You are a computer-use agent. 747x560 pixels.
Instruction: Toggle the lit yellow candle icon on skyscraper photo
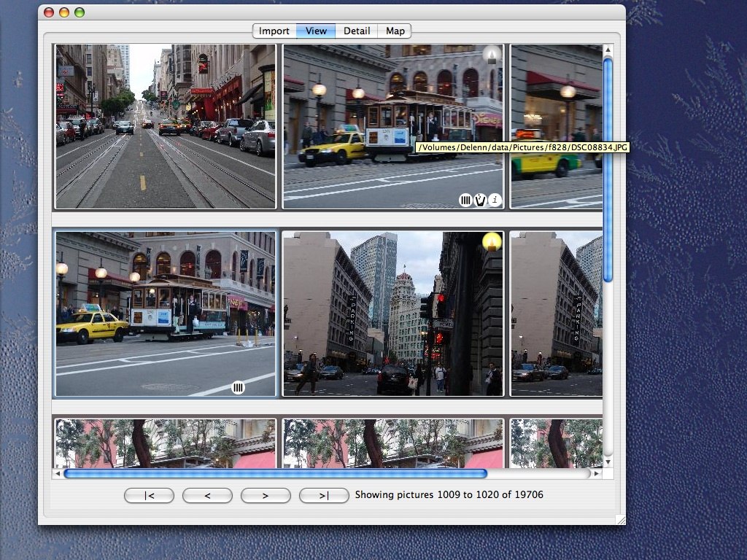(x=492, y=241)
